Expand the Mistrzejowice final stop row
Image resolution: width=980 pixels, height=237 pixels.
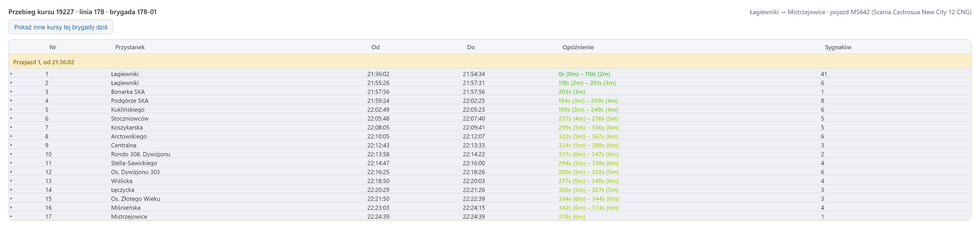[x=12, y=216]
